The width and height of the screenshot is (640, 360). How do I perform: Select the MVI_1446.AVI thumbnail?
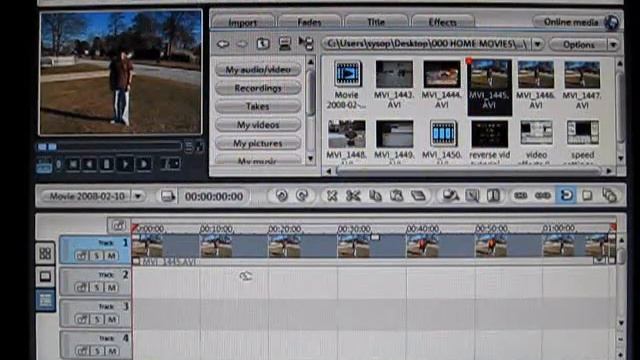tap(536, 85)
